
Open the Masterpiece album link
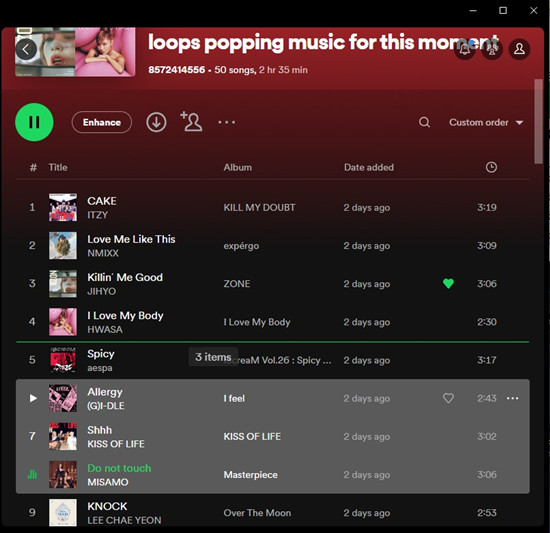[250, 475]
